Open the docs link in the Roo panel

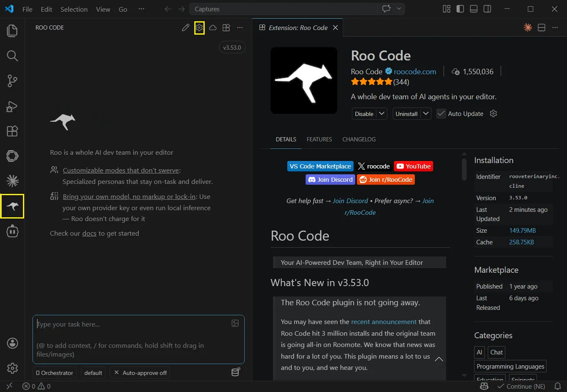(x=89, y=234)
